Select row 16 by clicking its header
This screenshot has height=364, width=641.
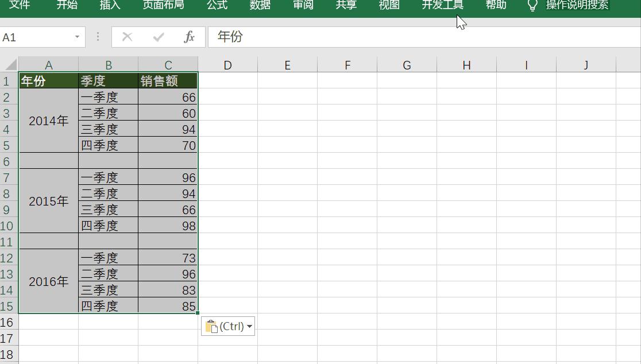[7, 323]
